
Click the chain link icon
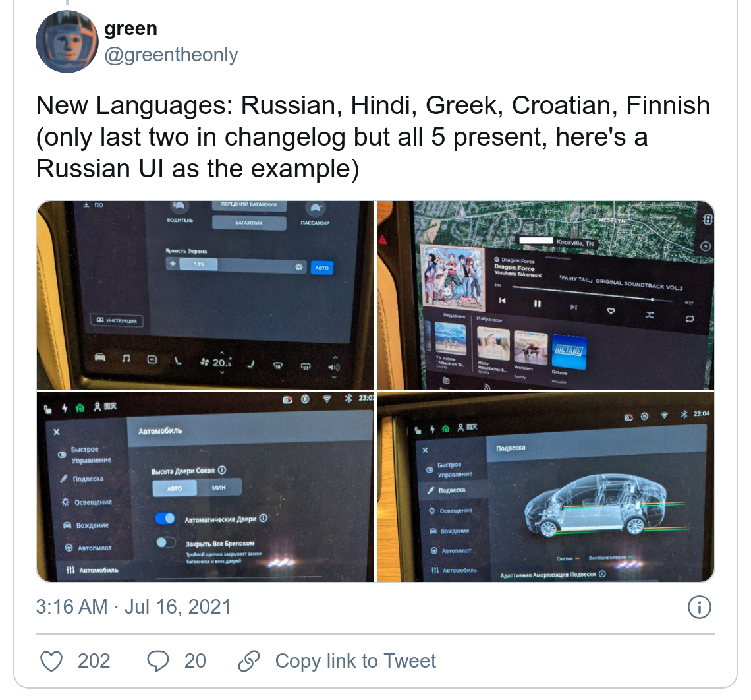tap(249, 661)
